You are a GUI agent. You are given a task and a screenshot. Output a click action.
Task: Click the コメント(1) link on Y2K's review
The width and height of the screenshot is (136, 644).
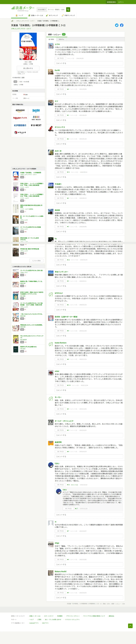[74, 485]
